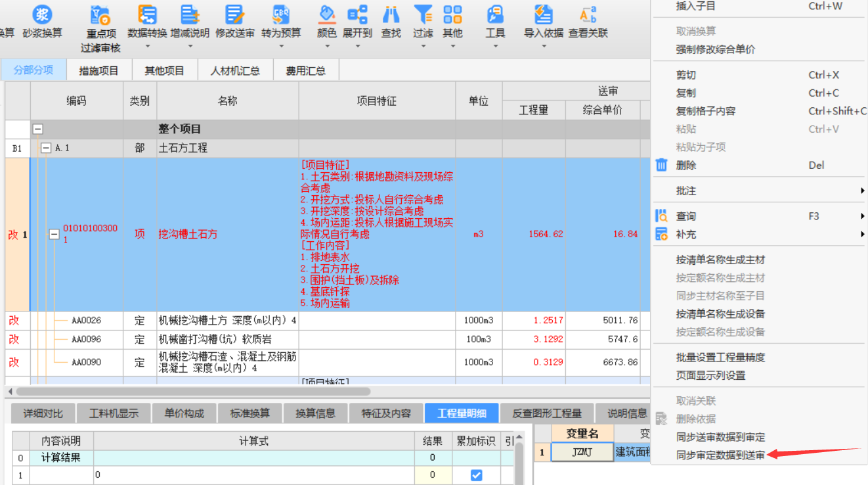Switch to 措施项目 tab

[x=98, y=70]
